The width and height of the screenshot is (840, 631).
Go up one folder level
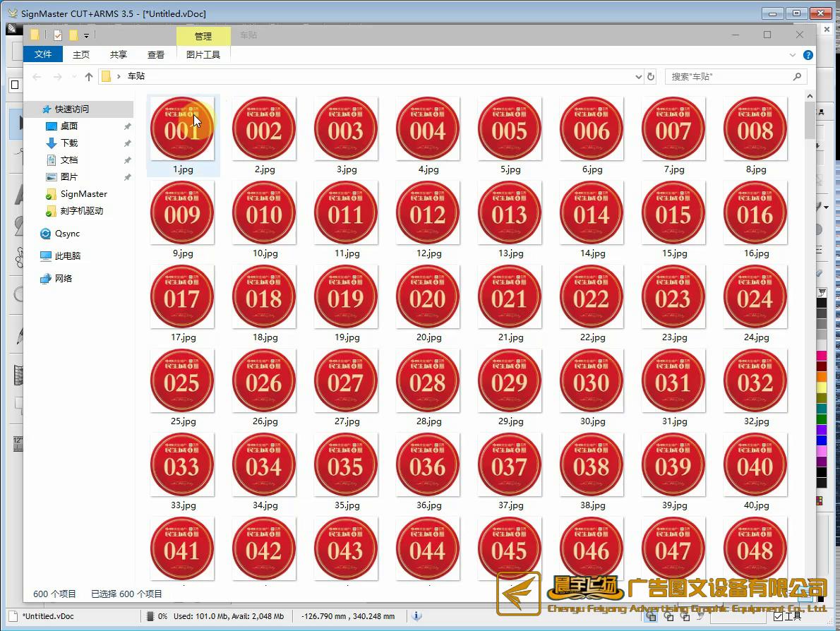click(x=89, y=76)
